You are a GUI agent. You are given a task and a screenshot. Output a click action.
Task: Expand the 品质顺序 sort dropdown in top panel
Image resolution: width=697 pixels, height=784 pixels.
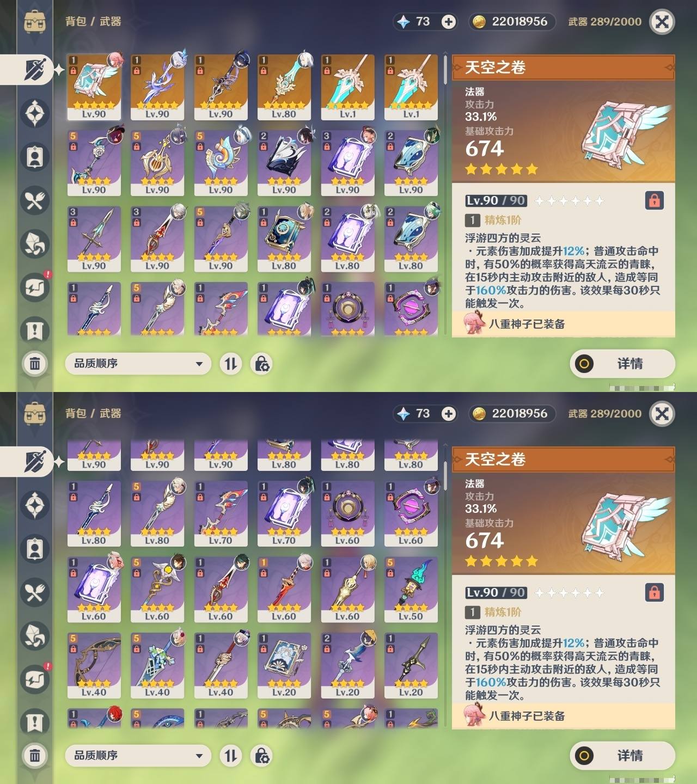click(x=138, y=363)
